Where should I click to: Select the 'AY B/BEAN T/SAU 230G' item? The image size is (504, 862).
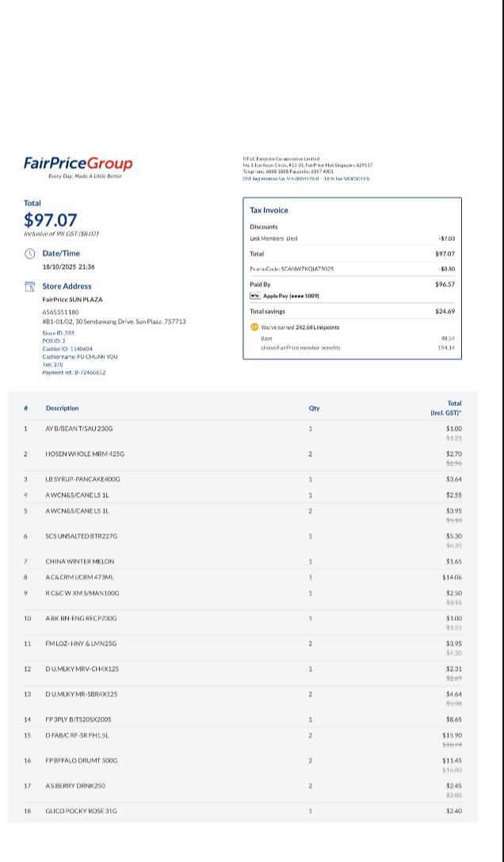tap(79, 428)
